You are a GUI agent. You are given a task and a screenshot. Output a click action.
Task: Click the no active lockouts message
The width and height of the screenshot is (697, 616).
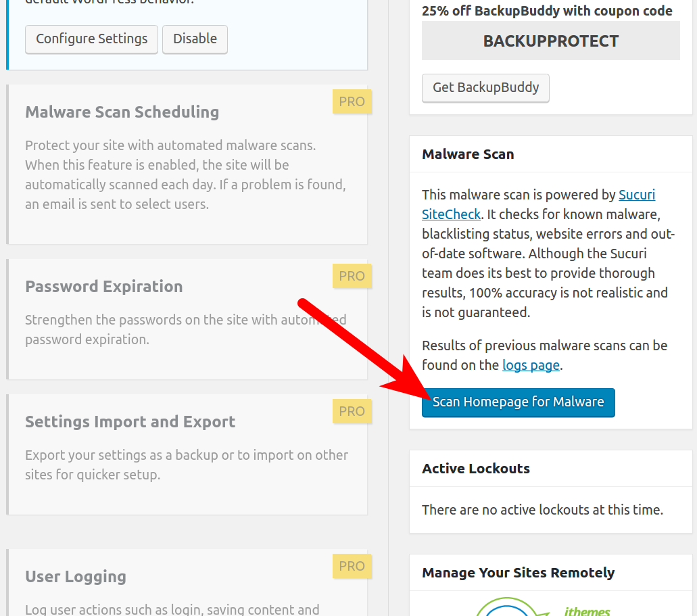(x=542, y=510)
